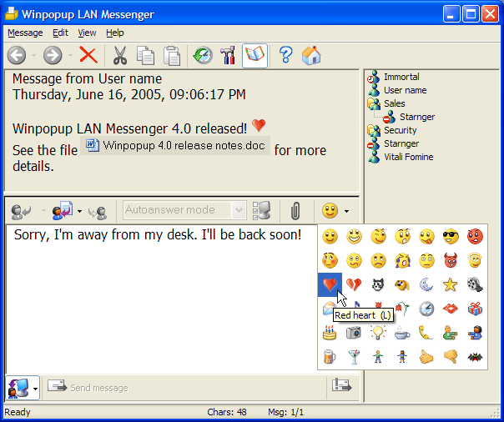
Task: Insert the crescent moon emoticon
Action: (426, 284)
